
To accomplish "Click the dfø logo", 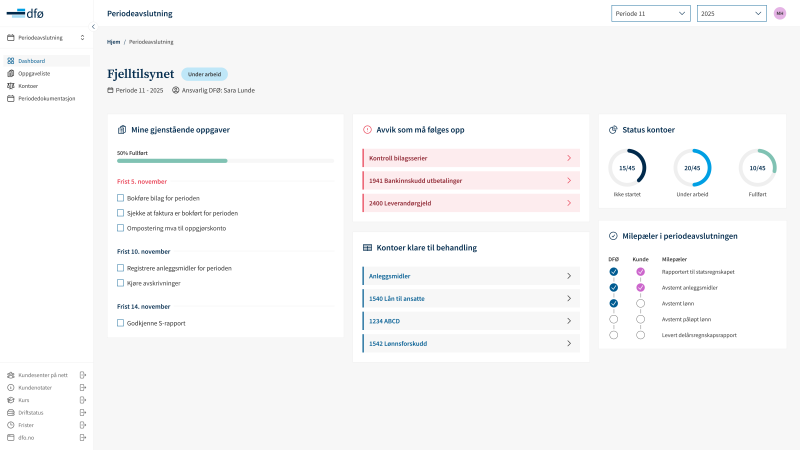I will click(x=25, y=13).
